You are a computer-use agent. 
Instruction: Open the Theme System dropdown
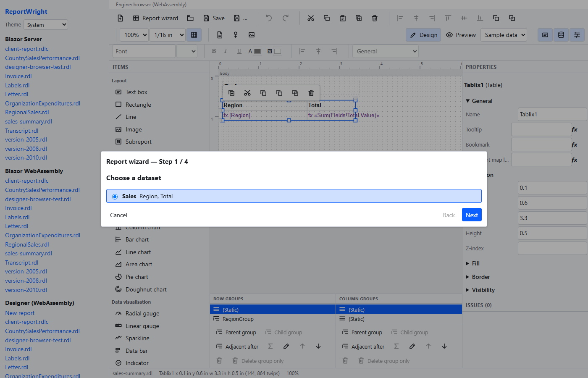pos(46,25)
